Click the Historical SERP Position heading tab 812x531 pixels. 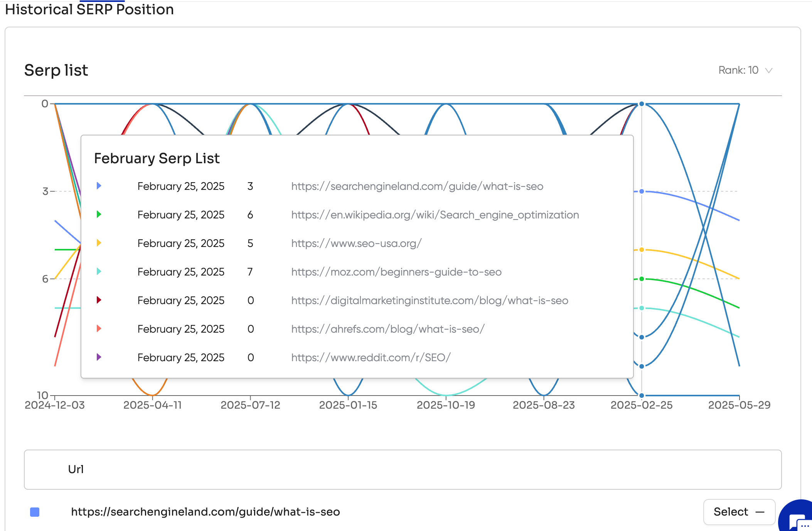pyautogui.click(x=89, y=10)
